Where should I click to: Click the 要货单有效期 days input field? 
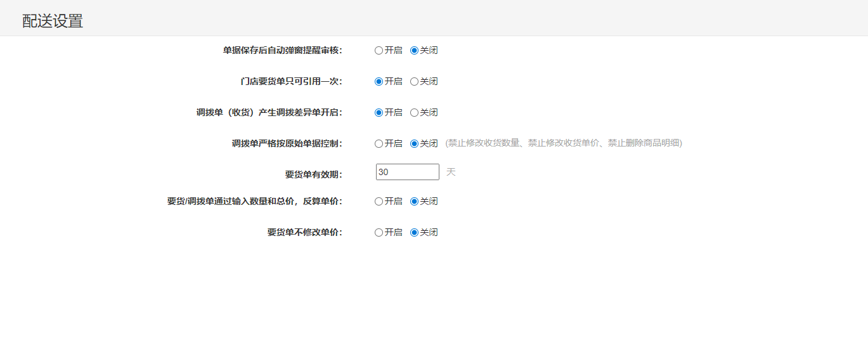pyautogui.click(x=407, y=172)
